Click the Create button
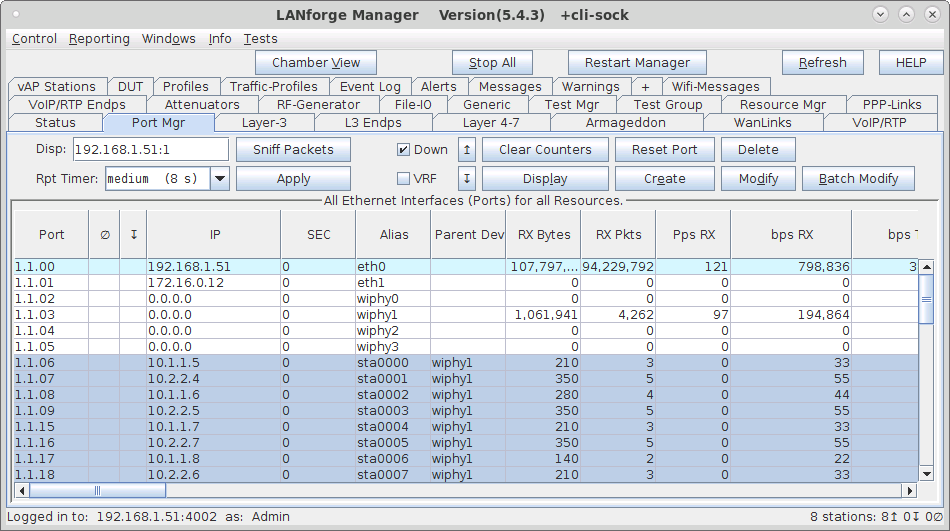Viewport: 950px width, 531px height. (x=665, y=179)
